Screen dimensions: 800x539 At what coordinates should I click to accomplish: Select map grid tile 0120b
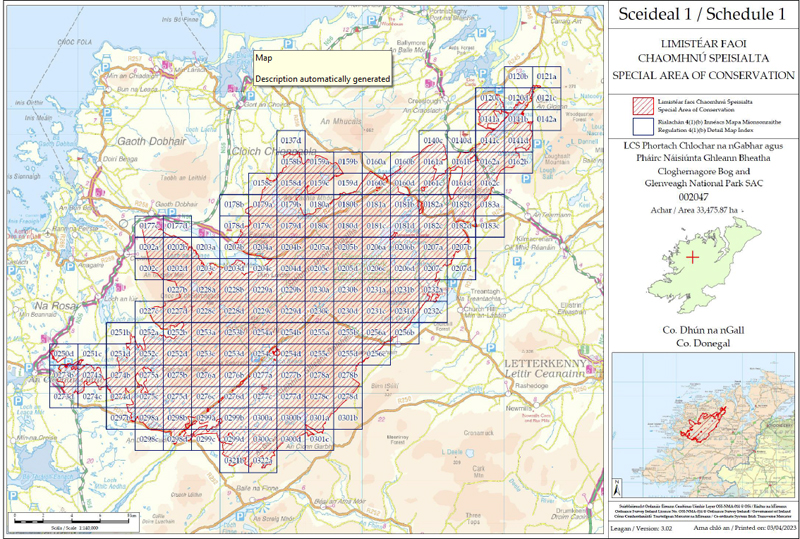click(518, 77)
